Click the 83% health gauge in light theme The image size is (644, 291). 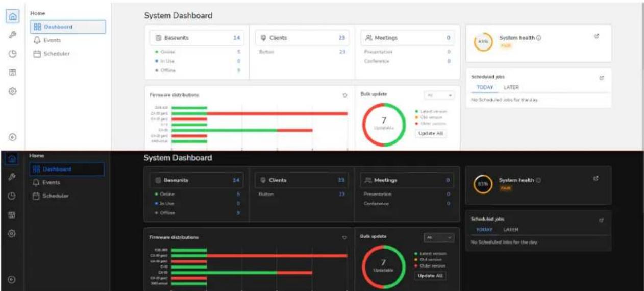(x=483, y=42)
